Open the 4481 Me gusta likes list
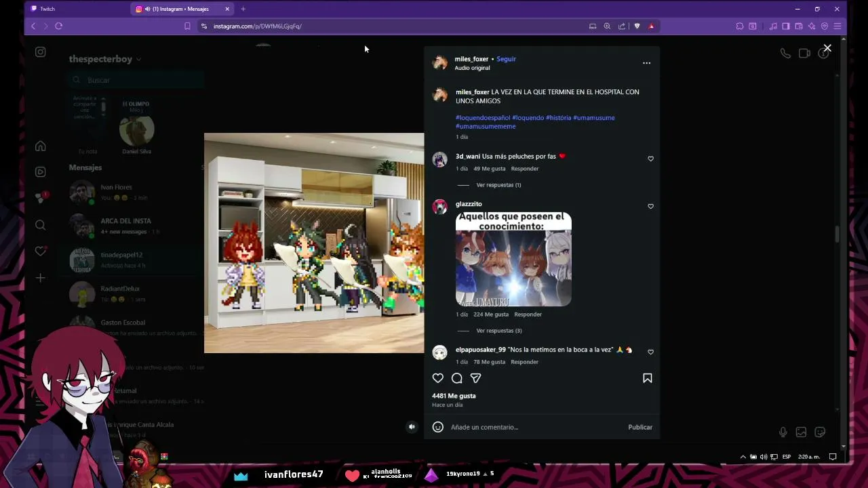 pyautogui.click(x=454, y=396)
